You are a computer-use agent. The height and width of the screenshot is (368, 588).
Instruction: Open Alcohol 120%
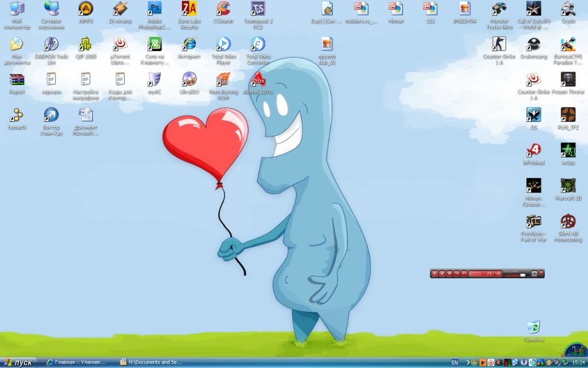click(x=257, y=80)
